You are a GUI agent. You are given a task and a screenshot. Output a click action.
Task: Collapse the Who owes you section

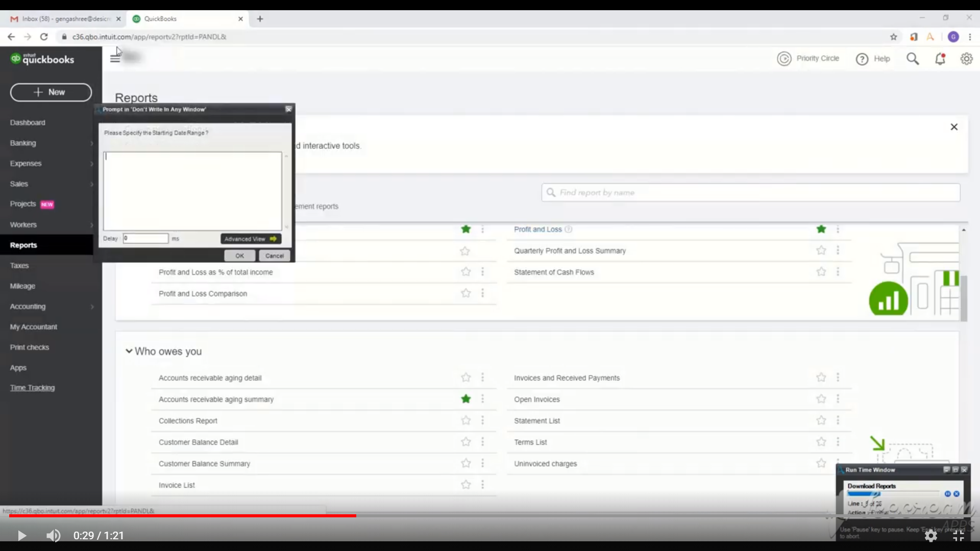129,352
